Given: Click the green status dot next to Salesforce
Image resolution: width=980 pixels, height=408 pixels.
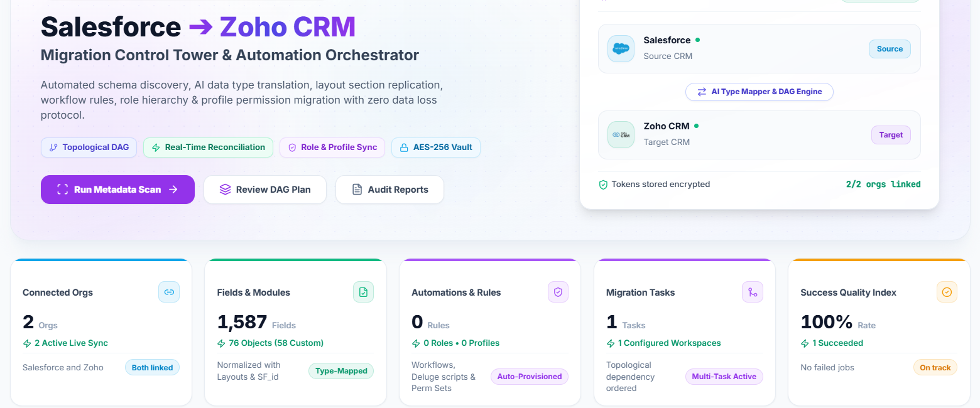Looking at the screenshot, I should 697,40.
